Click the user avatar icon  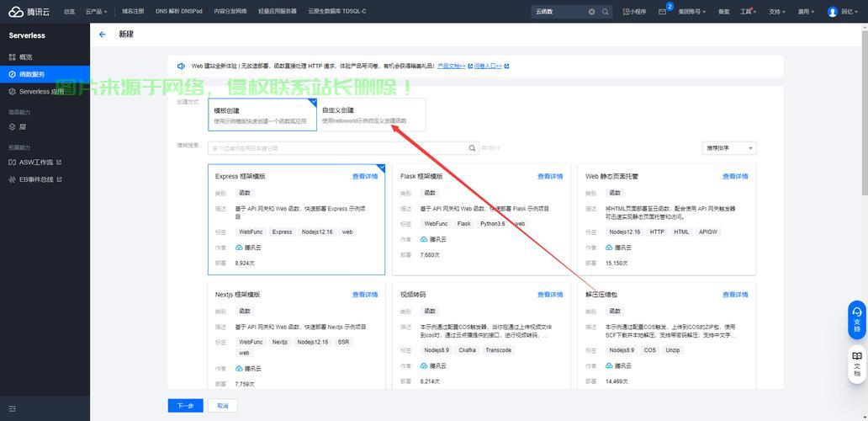(832, 12)
